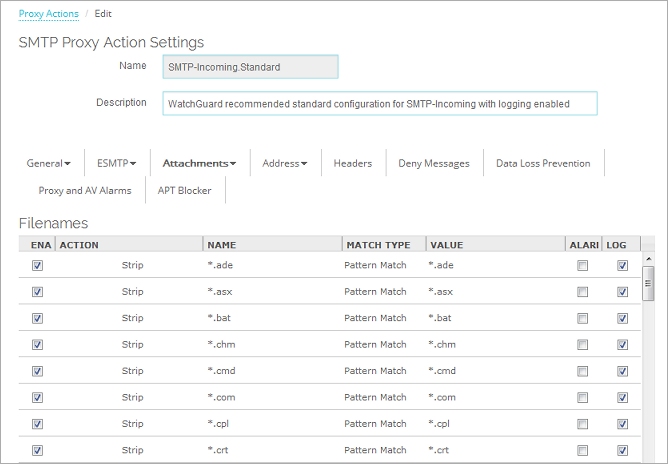
Task: Check the alarm checkbox for *.cpl
Action: coord(582,423)
